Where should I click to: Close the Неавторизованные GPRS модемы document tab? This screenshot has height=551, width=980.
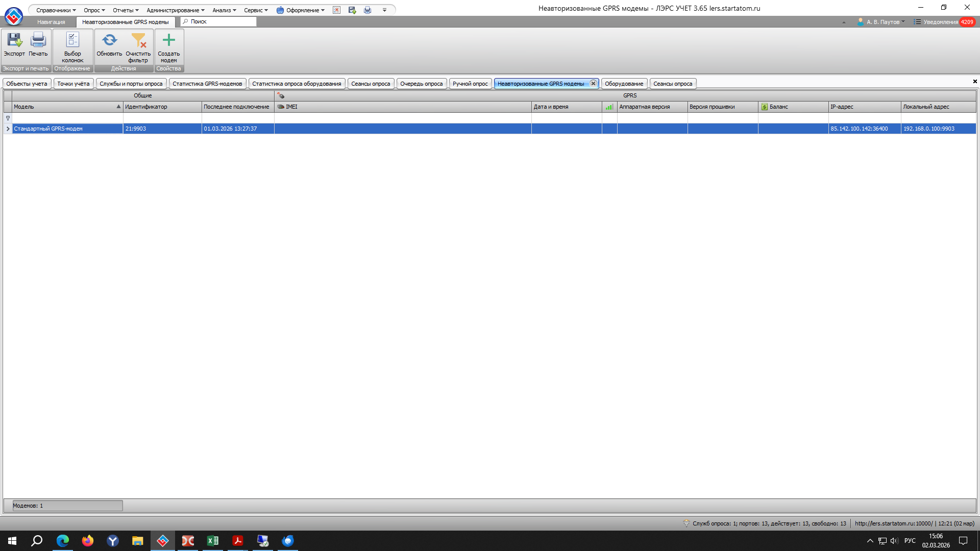click(593, 84)
